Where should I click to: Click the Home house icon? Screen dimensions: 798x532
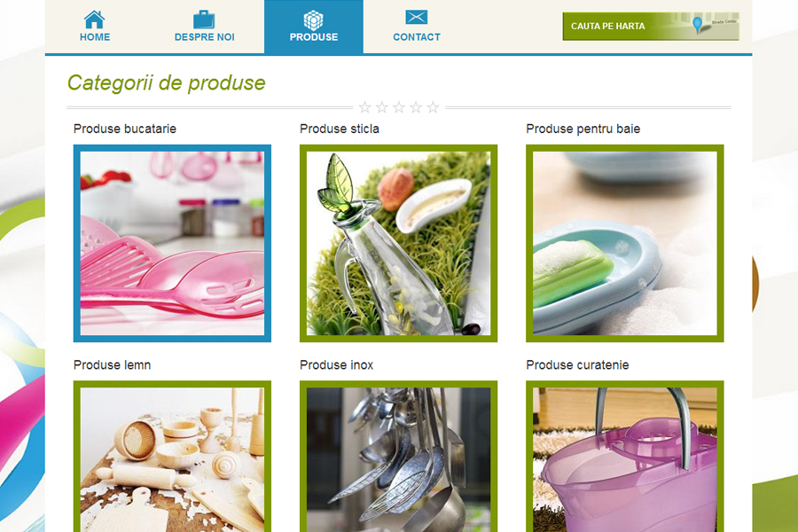click(x=95, y=20)
